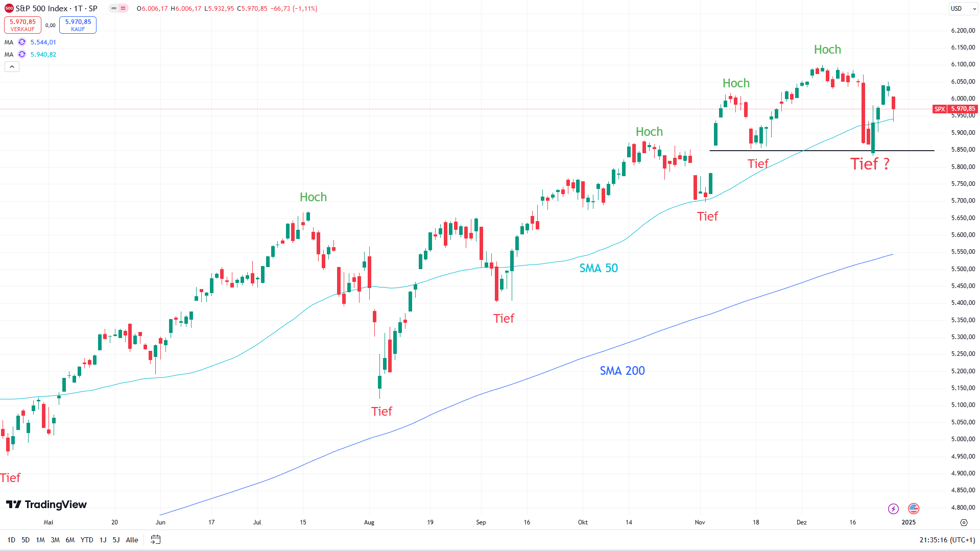Open the go-to-date calendar icon
The image size is (980, 551).
point(156,540)
